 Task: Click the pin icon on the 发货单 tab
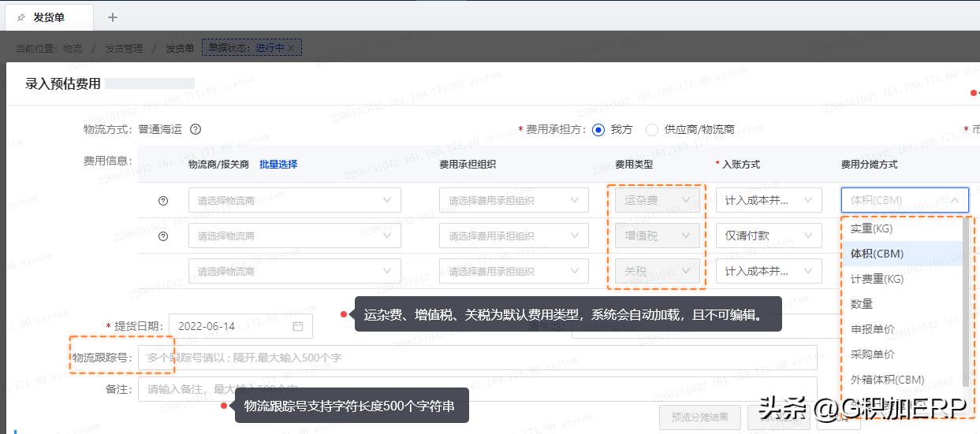[x=21, y=17]
